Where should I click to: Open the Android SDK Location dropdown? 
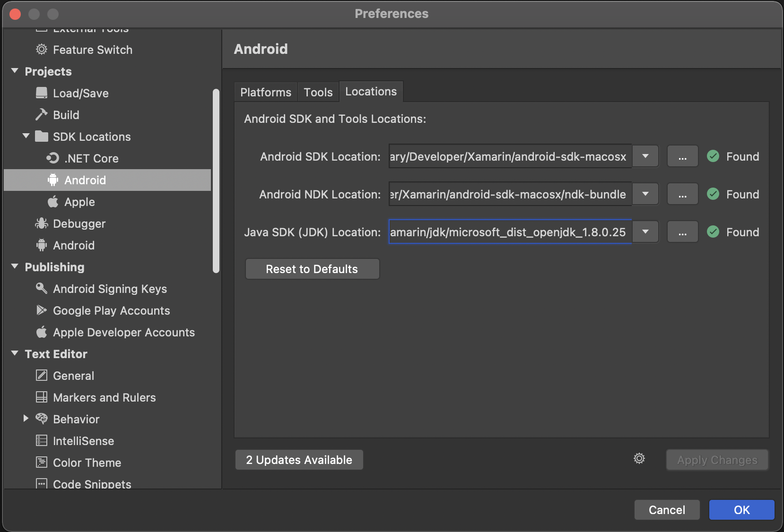click(645, 156)
